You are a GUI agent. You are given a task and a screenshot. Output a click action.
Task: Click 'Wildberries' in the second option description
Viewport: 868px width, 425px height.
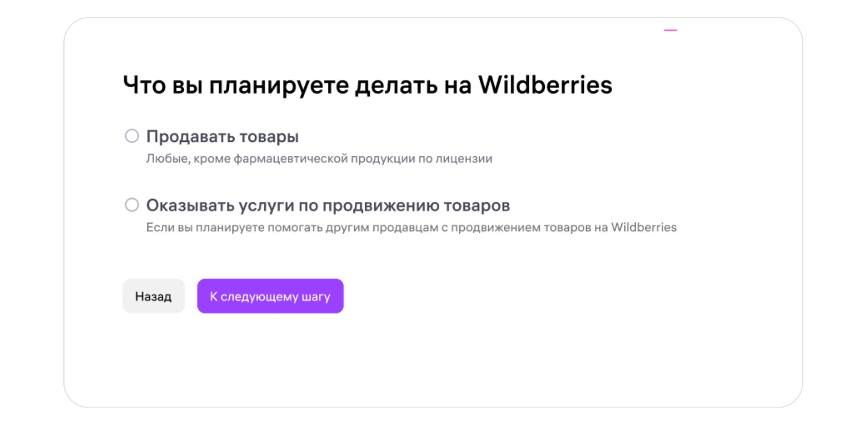pos(644,227)
